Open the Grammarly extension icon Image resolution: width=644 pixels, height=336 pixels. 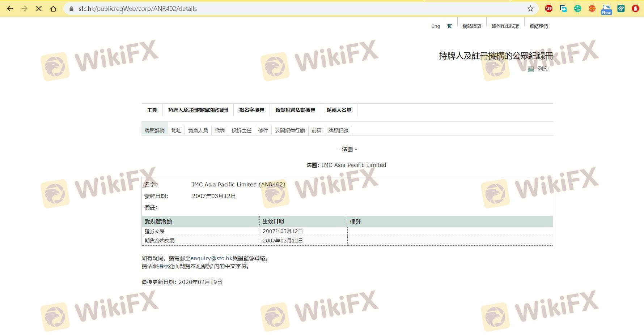[x=577, y=9]
